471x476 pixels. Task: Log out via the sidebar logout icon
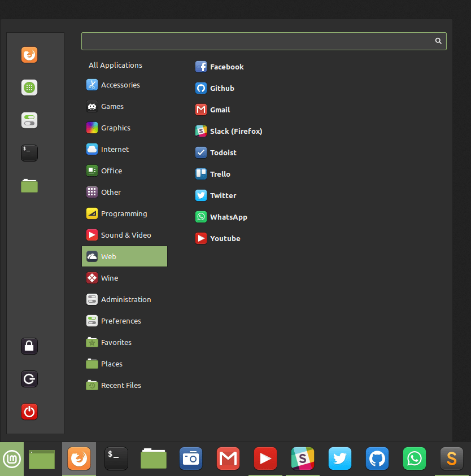pos(29,379)
